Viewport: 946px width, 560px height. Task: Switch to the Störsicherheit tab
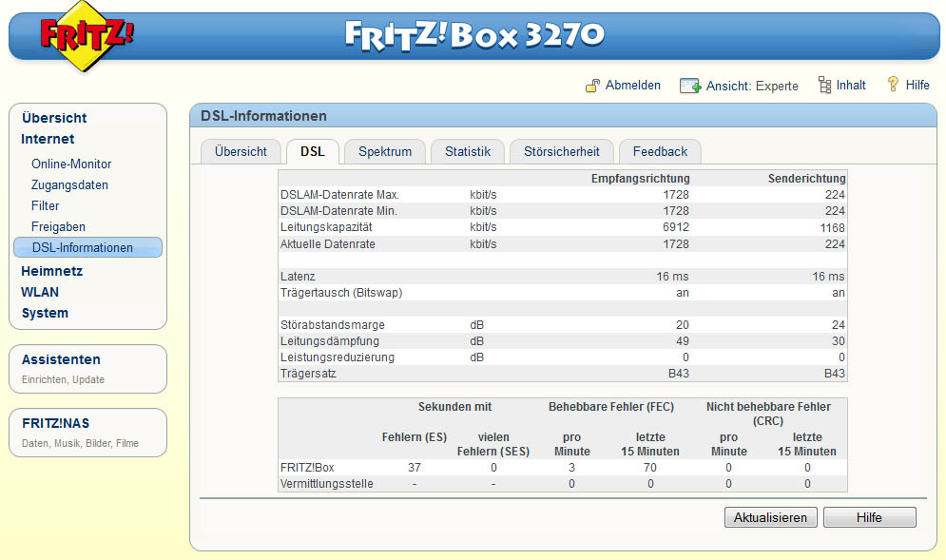[x=562, y=151]
